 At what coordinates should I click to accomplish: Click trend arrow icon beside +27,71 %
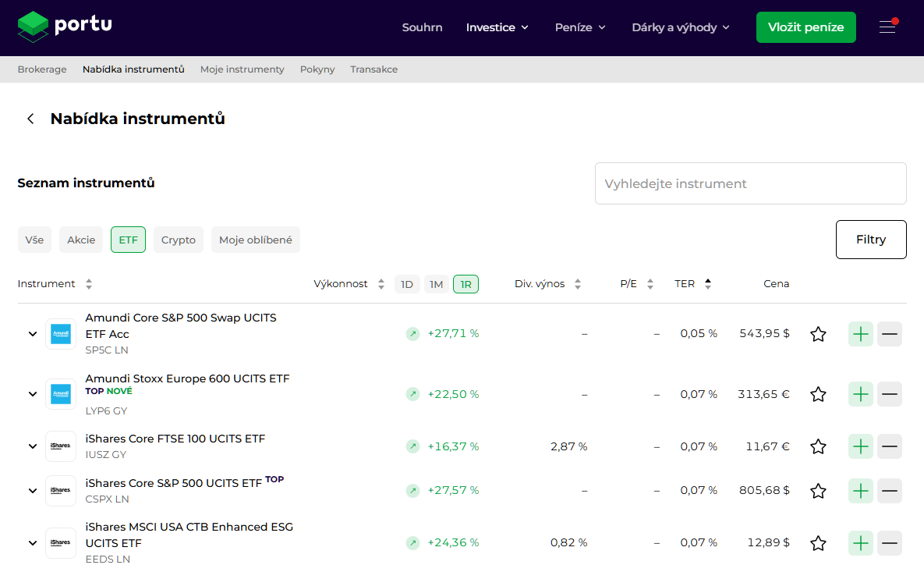(x=413, y=334)
